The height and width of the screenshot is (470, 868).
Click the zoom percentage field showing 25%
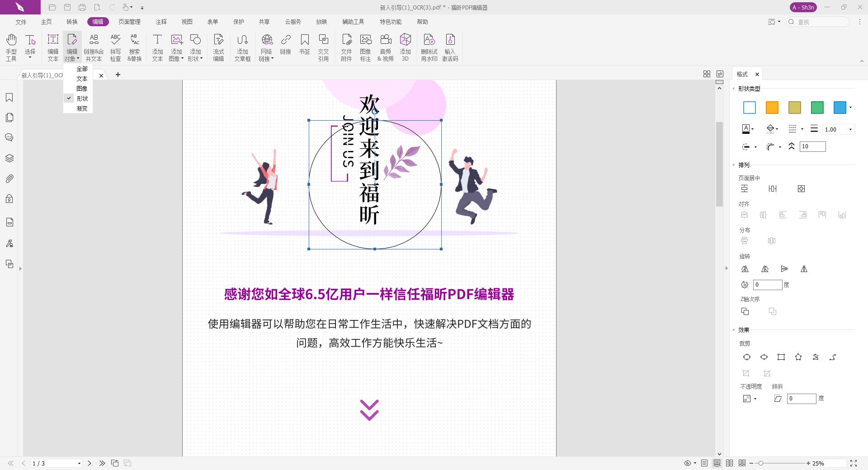coord(818,463)
